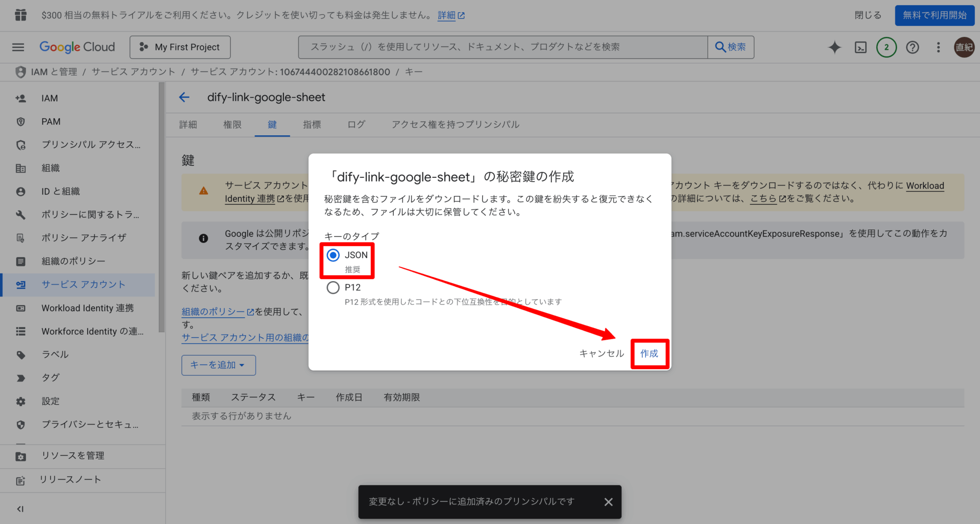The image size is (980, 524).
Task: Open the ログ tab
Action: click(356, 124)
